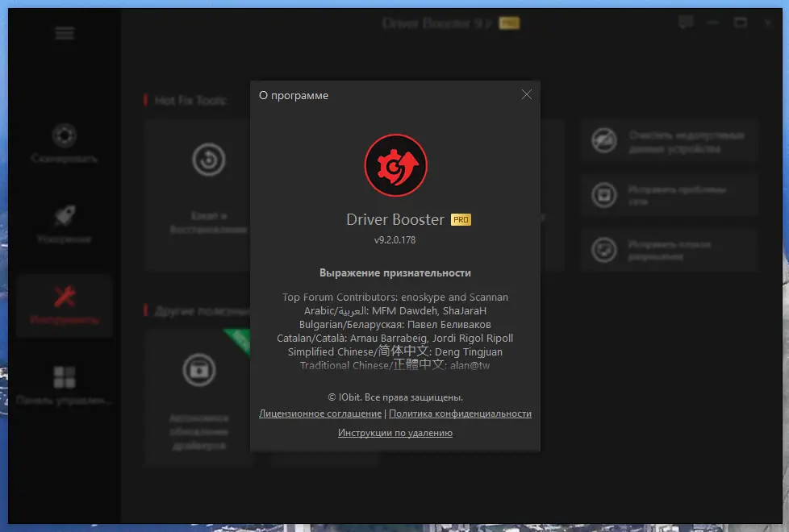Open the feedback chat icon in the title bar
This screenshot has width=789, height=532.
[x=685, y=22]
